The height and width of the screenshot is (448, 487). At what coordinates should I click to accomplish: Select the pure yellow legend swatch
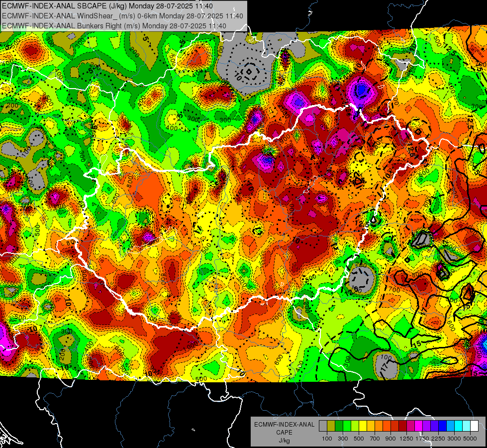[363, 426]
